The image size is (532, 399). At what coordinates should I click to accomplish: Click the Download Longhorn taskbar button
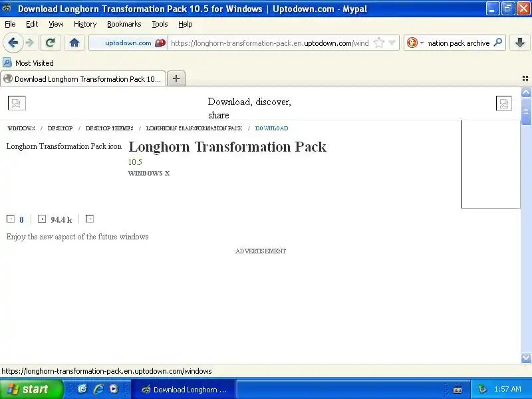click(184, 390)
